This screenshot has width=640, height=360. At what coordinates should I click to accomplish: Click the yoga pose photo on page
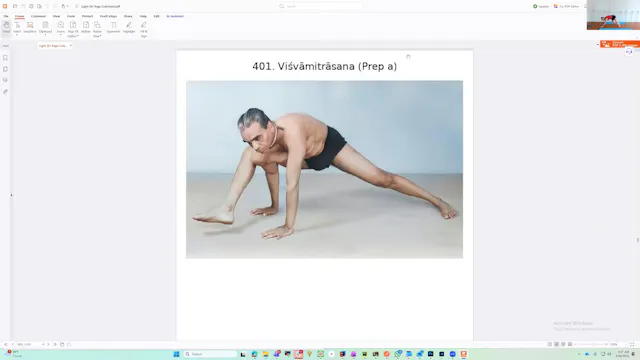pos(324,169)
